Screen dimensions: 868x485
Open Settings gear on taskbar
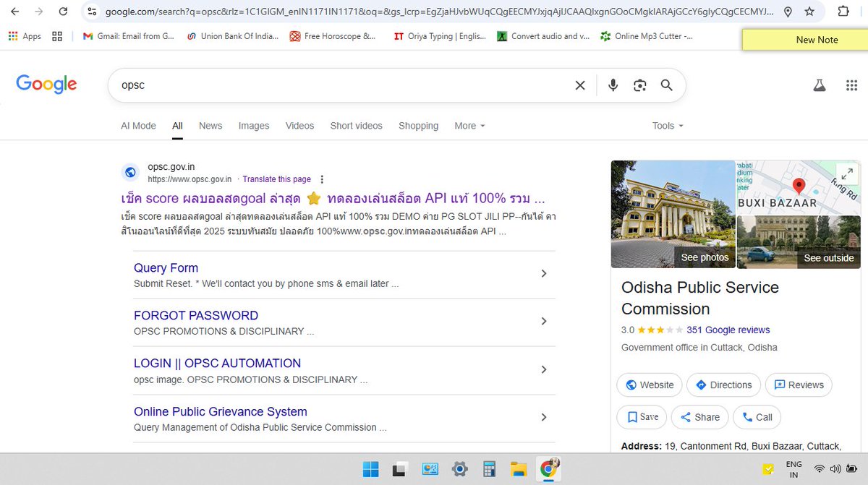(x=459, y=470)
